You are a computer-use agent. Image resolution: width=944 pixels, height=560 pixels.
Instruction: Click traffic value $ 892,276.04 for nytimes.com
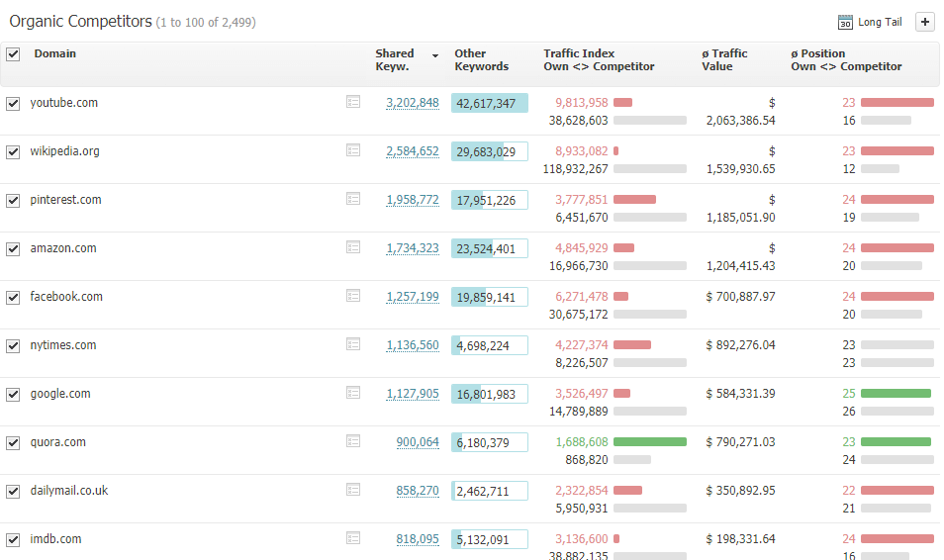click(740, 345)
